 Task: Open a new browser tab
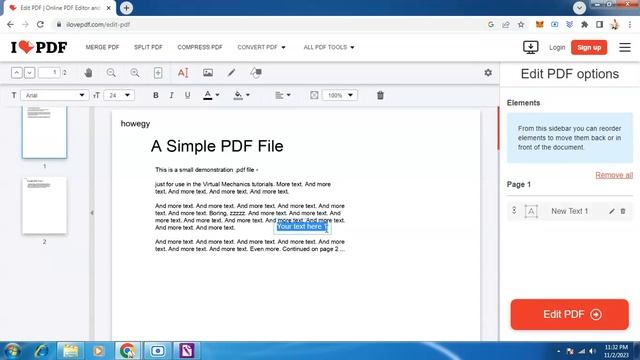coord(126,8)
